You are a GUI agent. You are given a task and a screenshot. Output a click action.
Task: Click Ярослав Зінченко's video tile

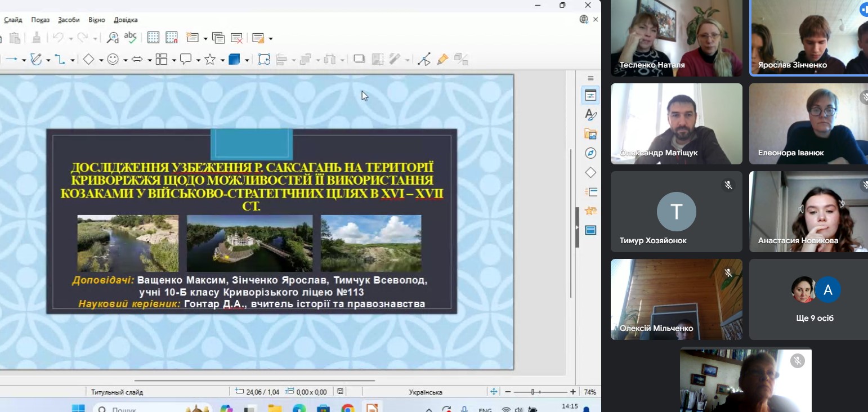(809, 38)
